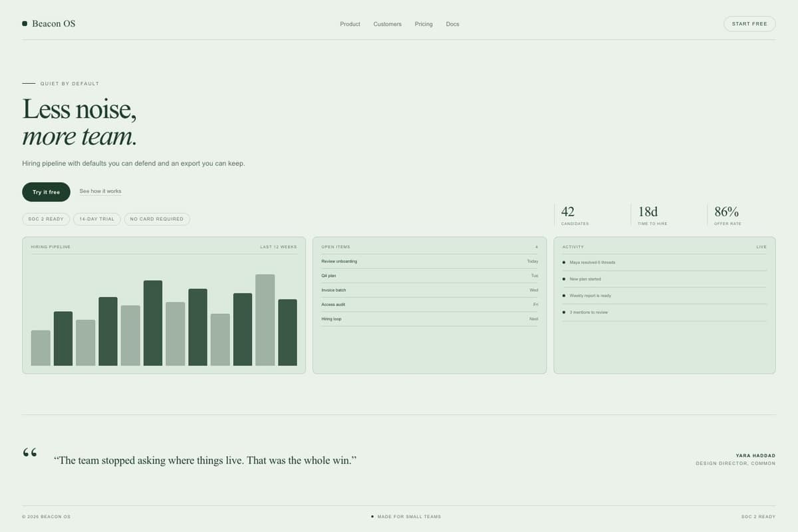Click the Quiet by Default eyebrow label
The height and width of the screenshot is (532, 798).
[x=70, y=84]
